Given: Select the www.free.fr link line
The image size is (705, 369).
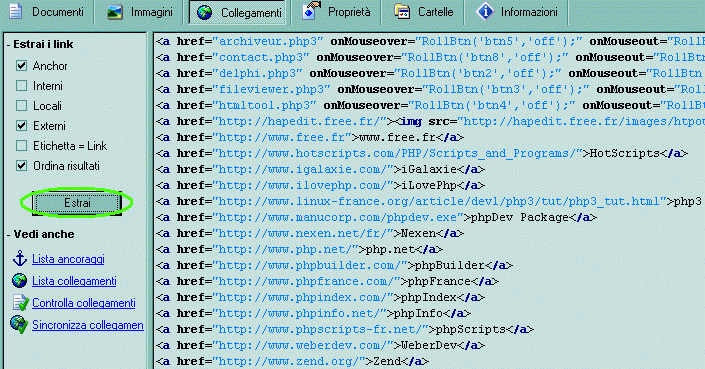Looking at the screenshot, I should click(310, 138).
